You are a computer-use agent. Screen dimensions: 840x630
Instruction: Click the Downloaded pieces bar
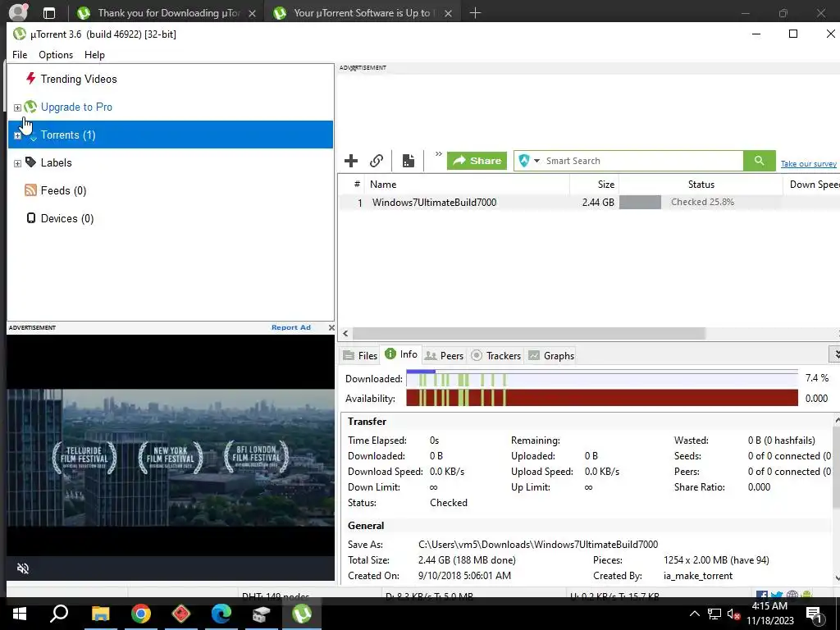point(601,378)
